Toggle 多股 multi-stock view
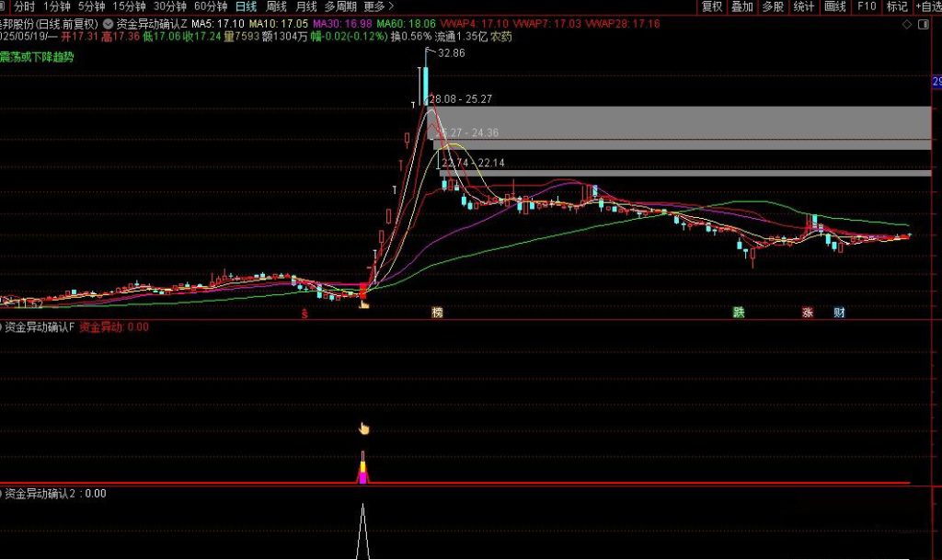This screenshot has width=942, height=560. [x=772, y=6]
